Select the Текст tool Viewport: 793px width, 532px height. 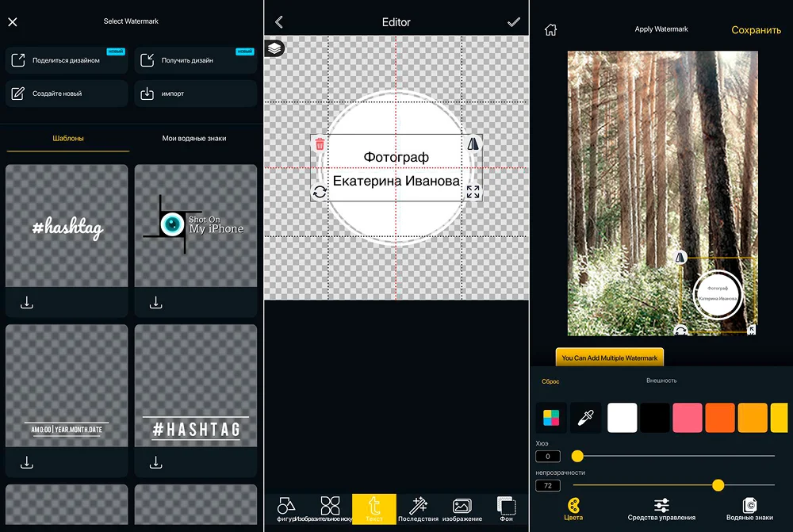374,509
